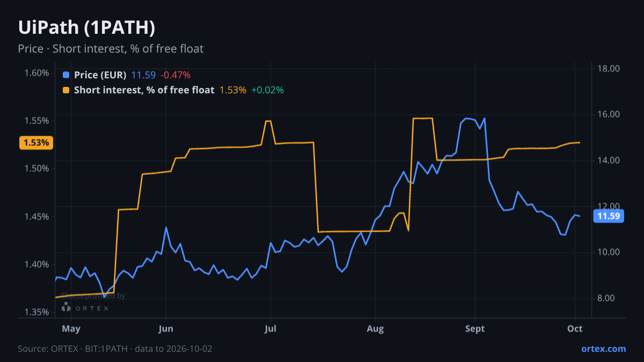Click the 1.40% left axis label
This screenshot has height=362, width=644.
pyautogui.click(x=37, y=264)
